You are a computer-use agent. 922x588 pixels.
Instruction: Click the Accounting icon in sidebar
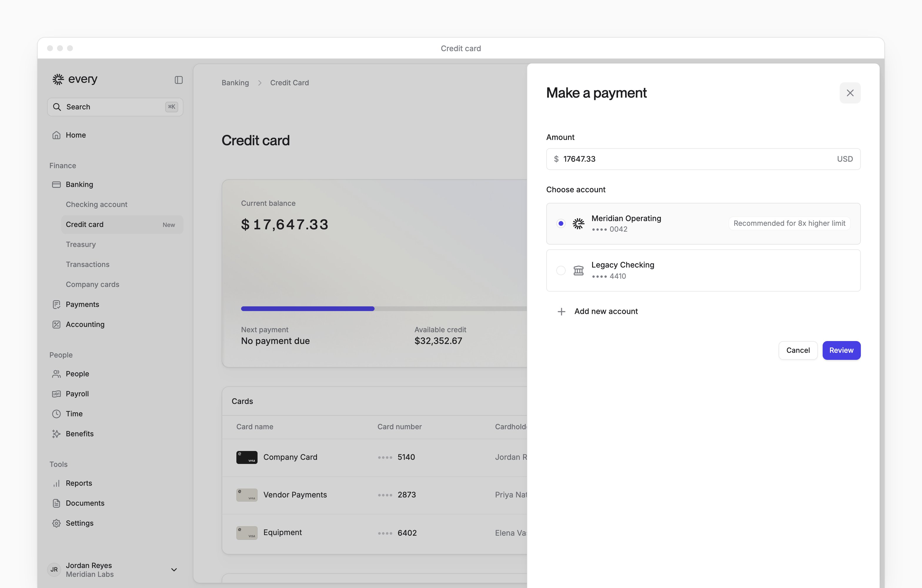point(56,325)
